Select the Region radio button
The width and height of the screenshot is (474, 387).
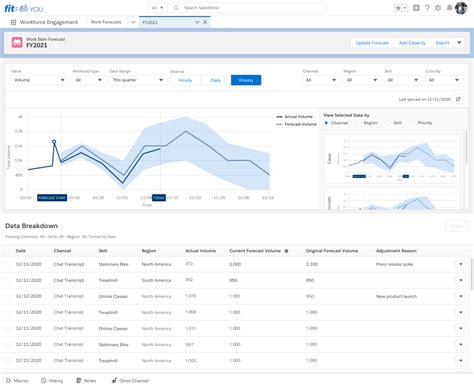[x=358, y=123]
